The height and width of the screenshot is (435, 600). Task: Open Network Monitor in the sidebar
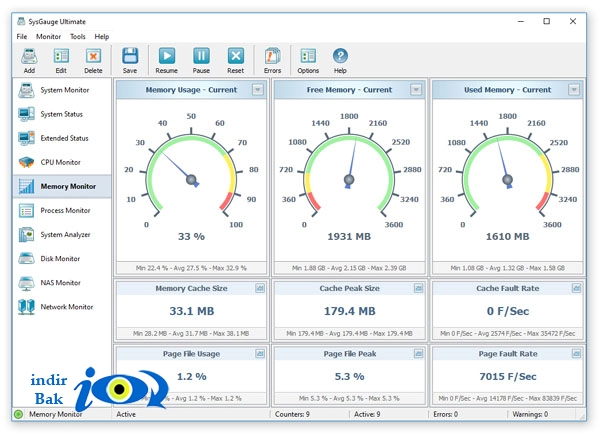pyautogui.click(x=62, y=307)
